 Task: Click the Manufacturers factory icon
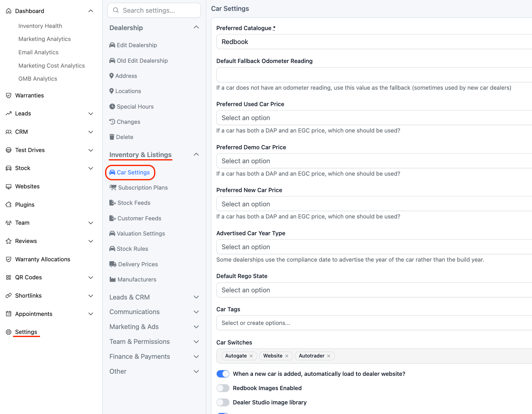(x=113, y=279)
